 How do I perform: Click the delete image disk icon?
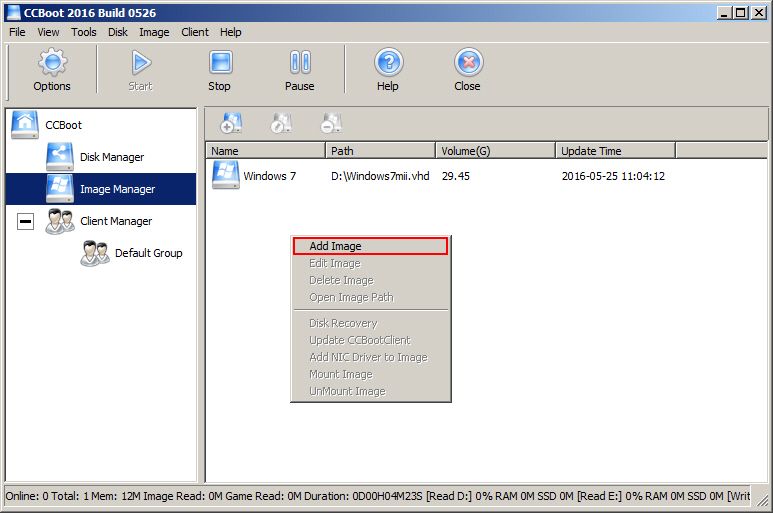coord(331,123)
